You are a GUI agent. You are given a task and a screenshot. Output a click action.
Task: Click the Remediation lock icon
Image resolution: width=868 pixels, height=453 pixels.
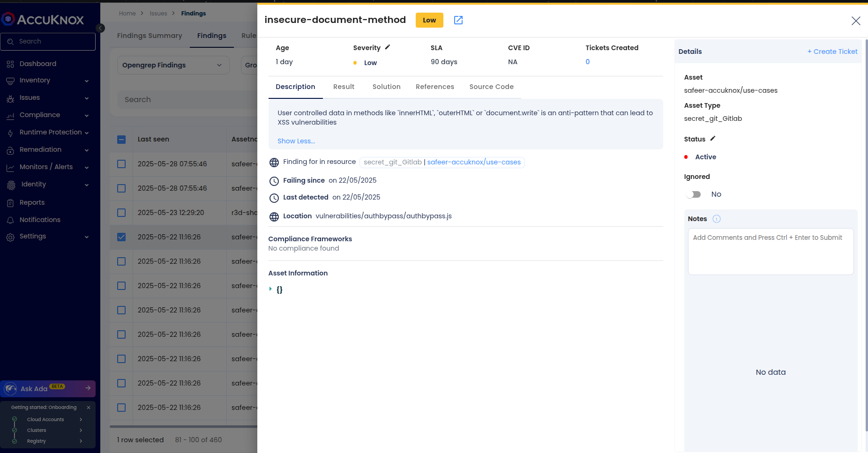coord(10,150)
